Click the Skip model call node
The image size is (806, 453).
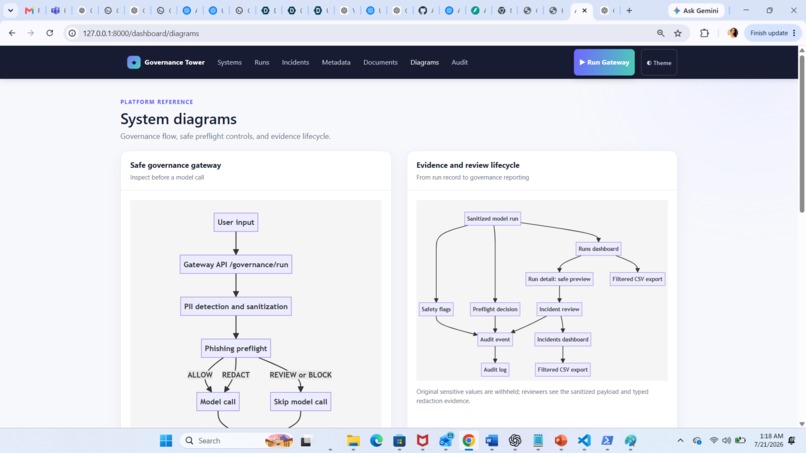coord(300,402)
